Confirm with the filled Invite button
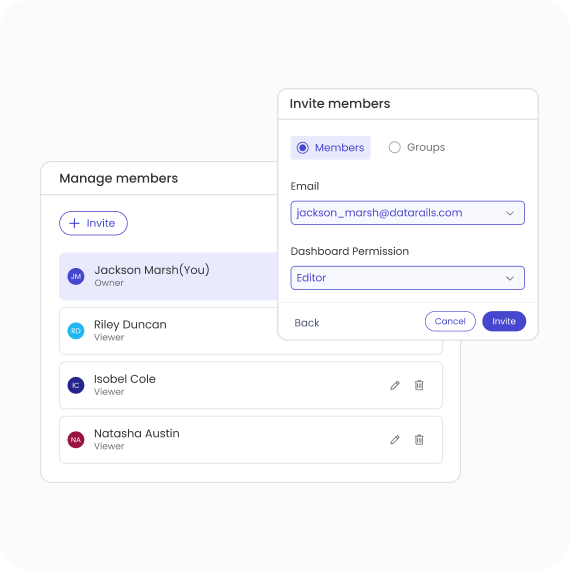 click(504, 321)
